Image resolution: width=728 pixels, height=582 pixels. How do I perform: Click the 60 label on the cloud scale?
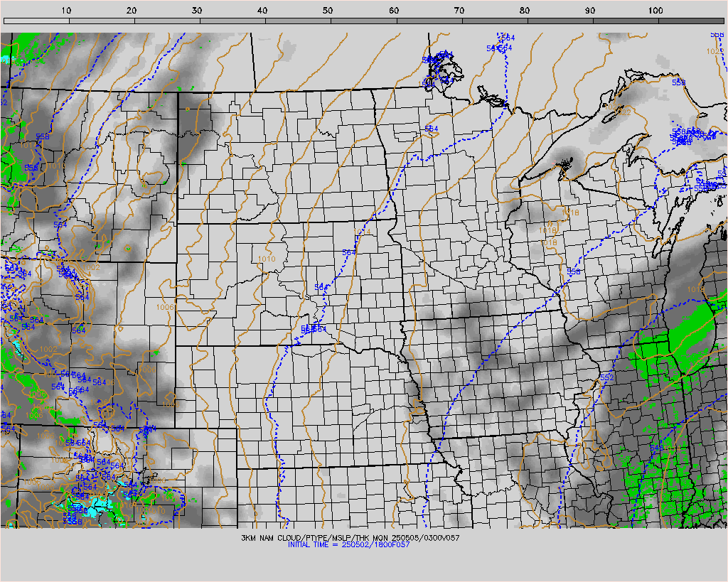[x=394, y=11]
